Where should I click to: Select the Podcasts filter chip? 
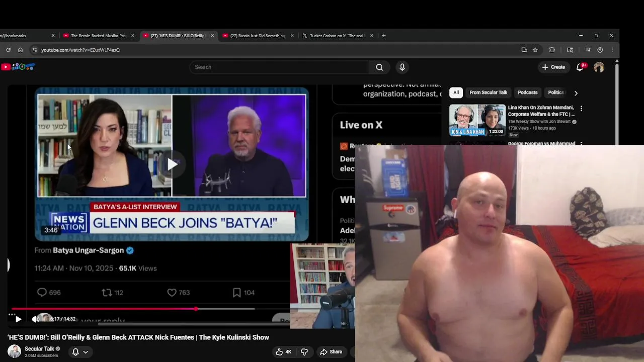point(527,93)
